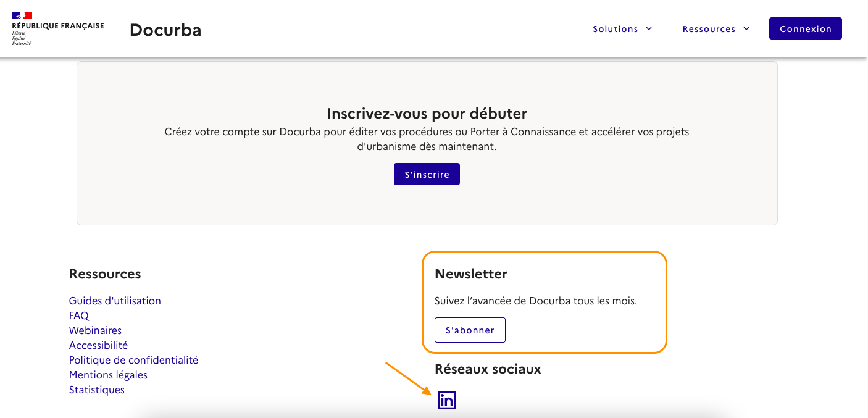This screenshot has width=868, height=418.
Task: Click the Newsletter heading
Action: 470,274
